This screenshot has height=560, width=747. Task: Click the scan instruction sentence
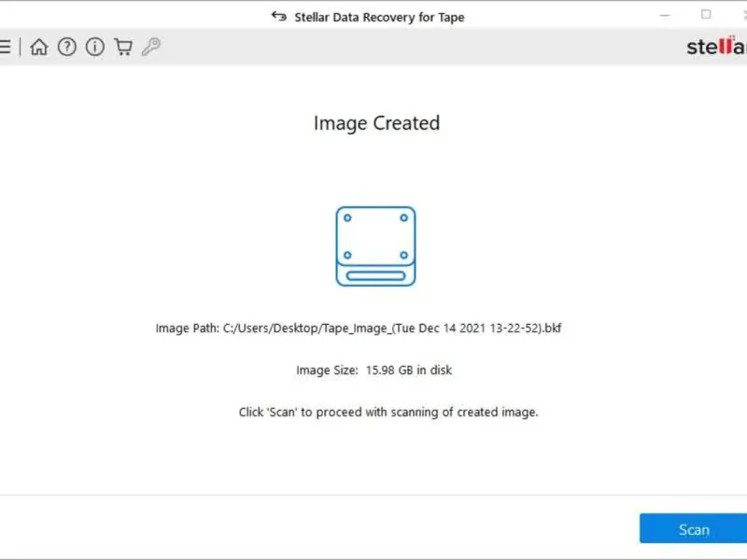point(388,412)
